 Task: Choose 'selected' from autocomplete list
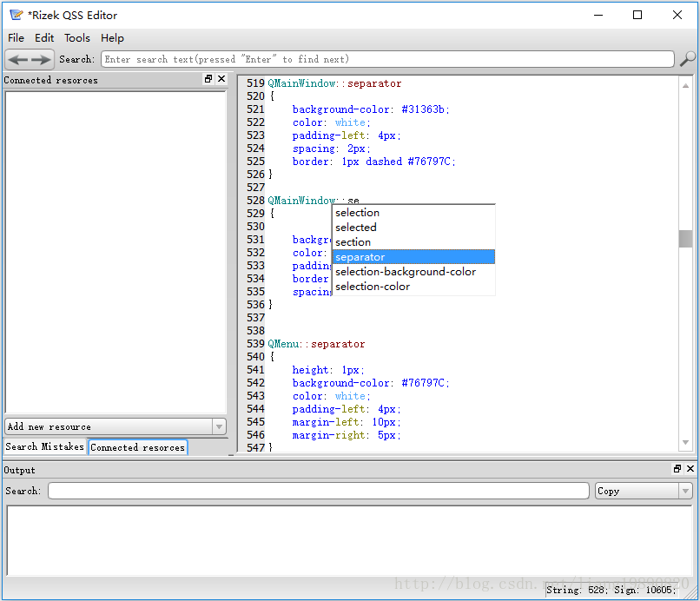(413, 228)
